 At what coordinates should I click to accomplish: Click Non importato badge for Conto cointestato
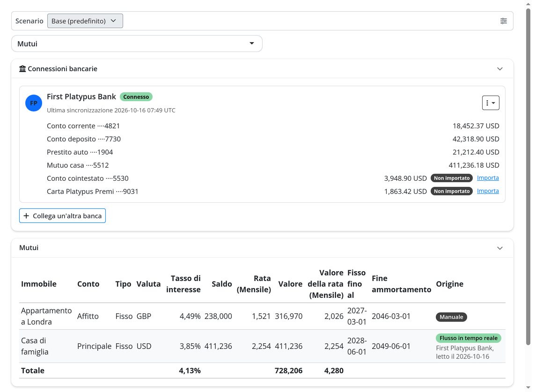coord(452,178)
